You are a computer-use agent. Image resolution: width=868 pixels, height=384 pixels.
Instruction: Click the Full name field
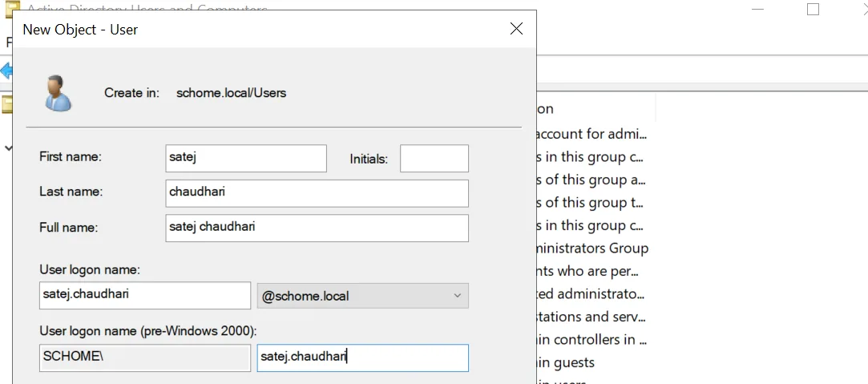coord(317,228)
